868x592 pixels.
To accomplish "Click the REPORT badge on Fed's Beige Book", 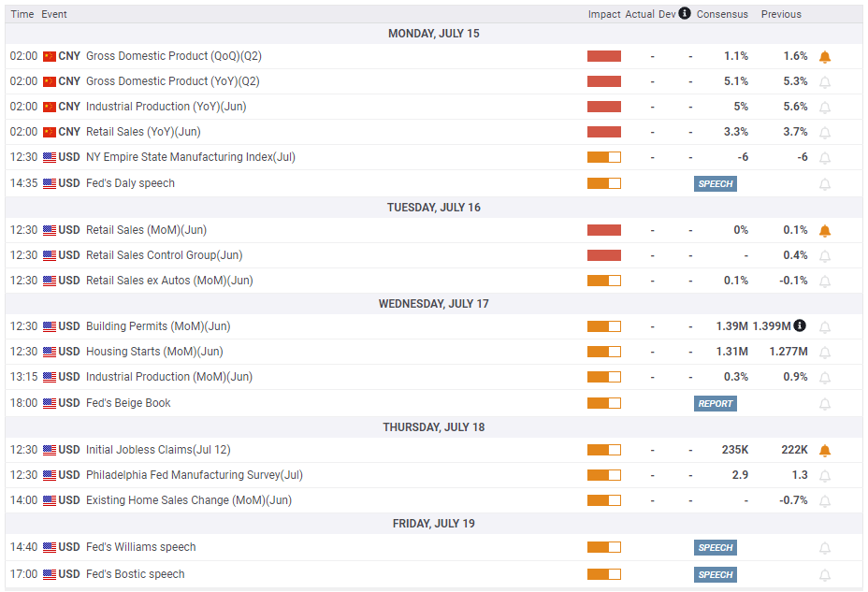I will (716, 403).
